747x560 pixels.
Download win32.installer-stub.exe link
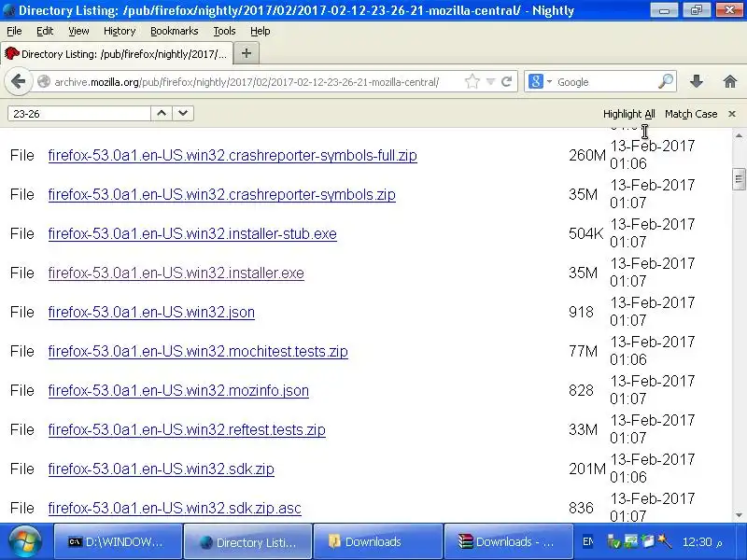(192, 234)
